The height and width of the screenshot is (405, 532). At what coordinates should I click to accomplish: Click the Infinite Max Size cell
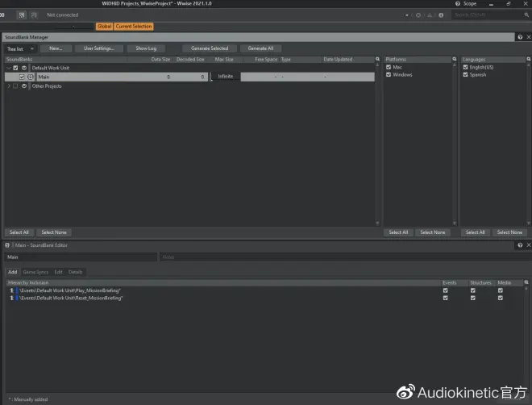pos(225,77)
